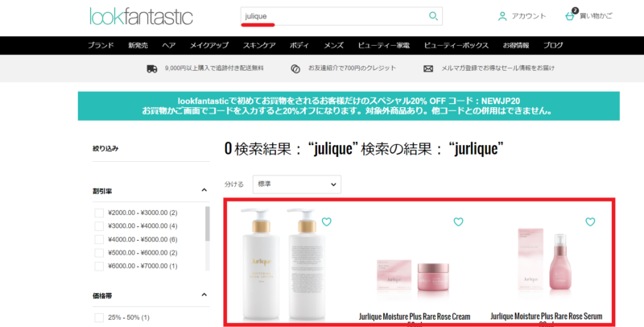Click the lookfantastic logo
This screenshot has height=327, width=644.
[142, 16]
